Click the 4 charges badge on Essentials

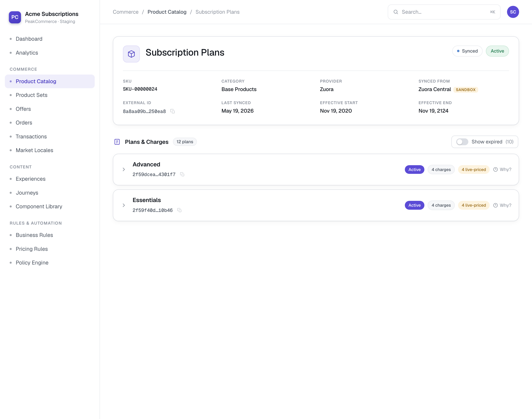(441, 205)
